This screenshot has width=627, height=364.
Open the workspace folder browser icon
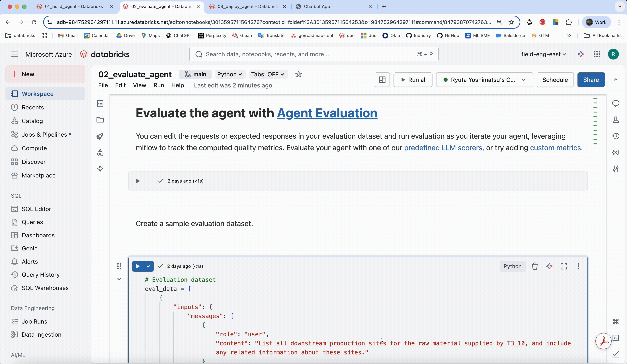(x=100, y=120)
